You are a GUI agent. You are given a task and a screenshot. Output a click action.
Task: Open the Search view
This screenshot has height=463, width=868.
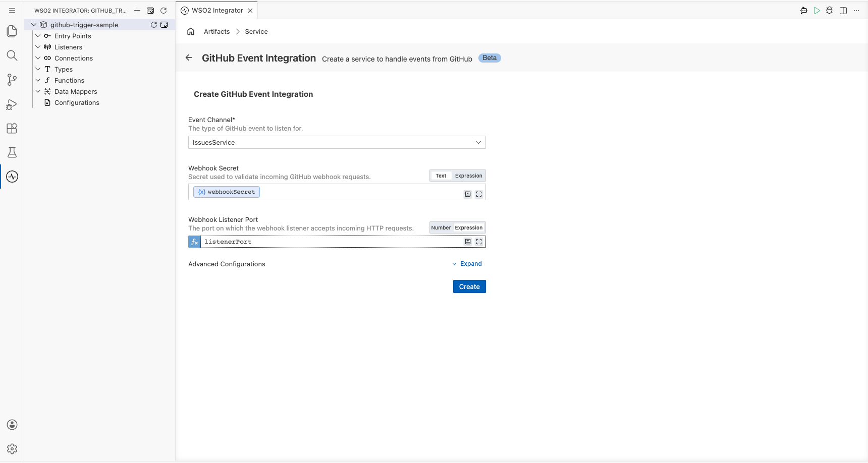click(x=12, y=55)
